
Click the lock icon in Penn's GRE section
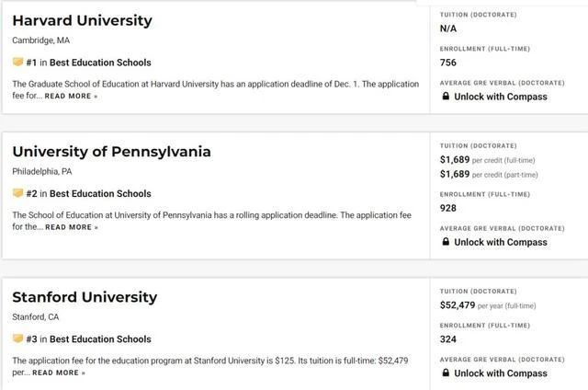[446, 242]
